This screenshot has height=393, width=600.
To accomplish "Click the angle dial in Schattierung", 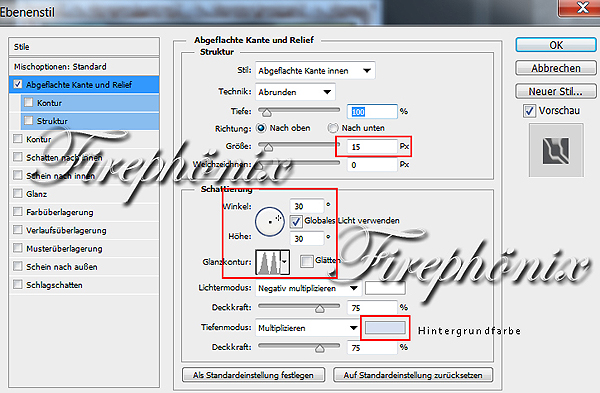I will (x=270, y=222).
